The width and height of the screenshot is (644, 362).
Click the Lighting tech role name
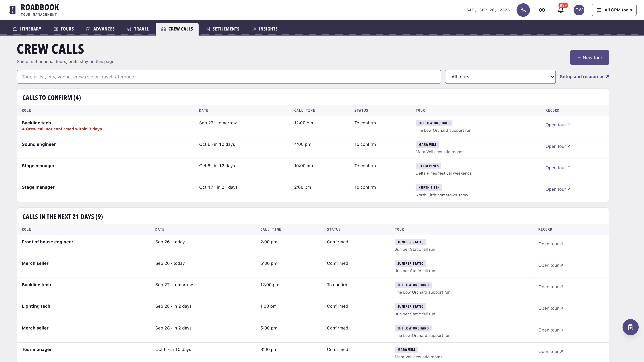tap(36, 306)
